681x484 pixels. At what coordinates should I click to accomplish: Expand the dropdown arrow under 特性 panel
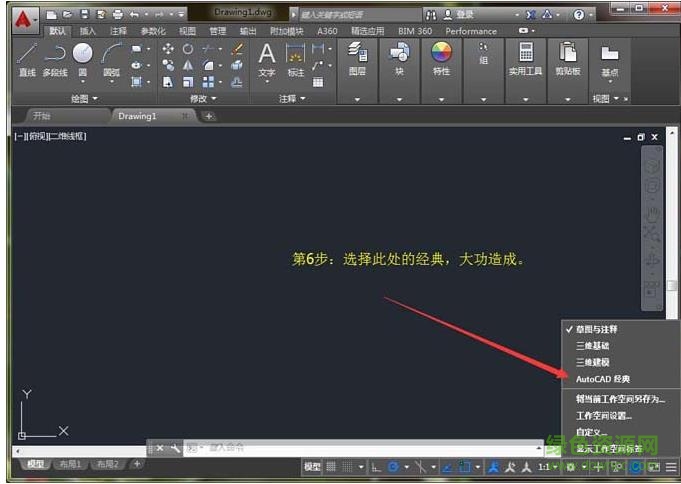click(x=441, y=99)
